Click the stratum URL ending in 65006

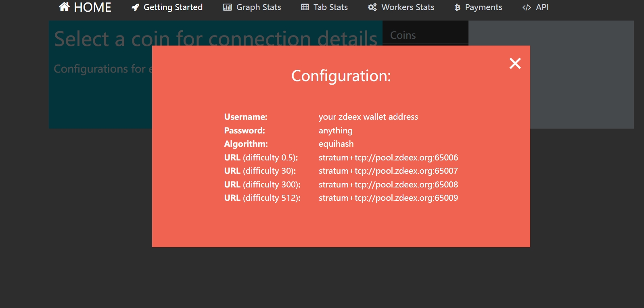389,158
